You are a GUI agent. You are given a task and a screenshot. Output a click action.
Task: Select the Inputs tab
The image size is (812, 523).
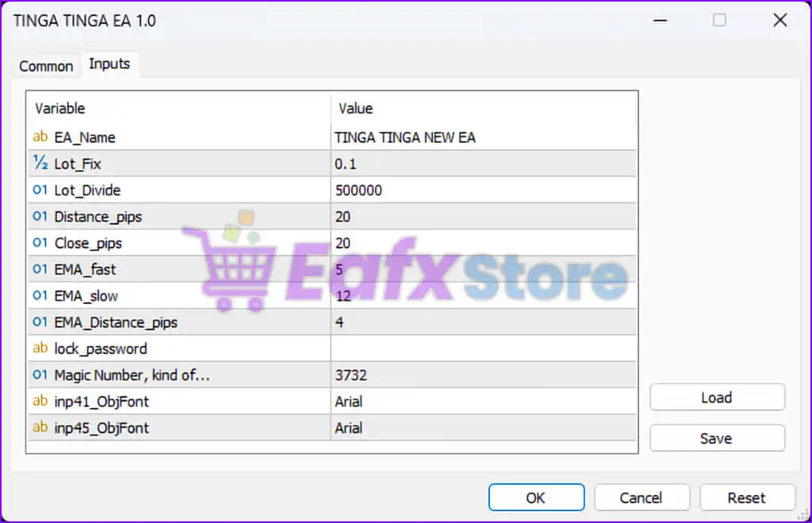click(109, 64)
